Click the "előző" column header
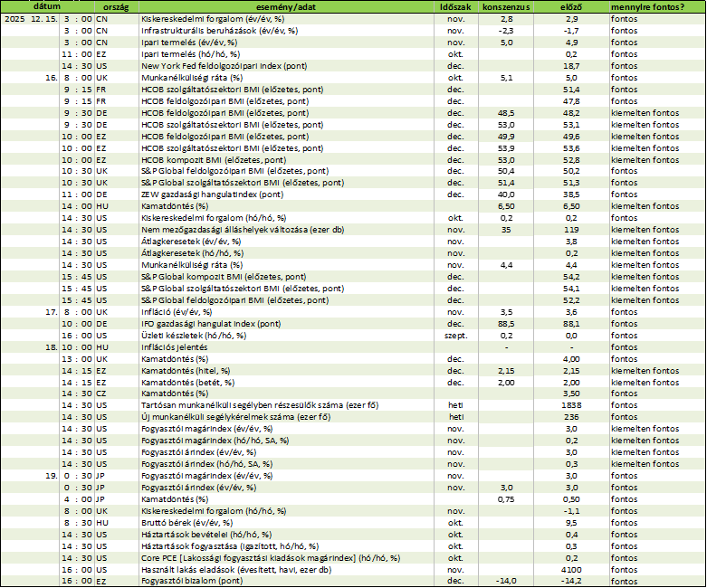The image size is (707, 588). (571, 6)
